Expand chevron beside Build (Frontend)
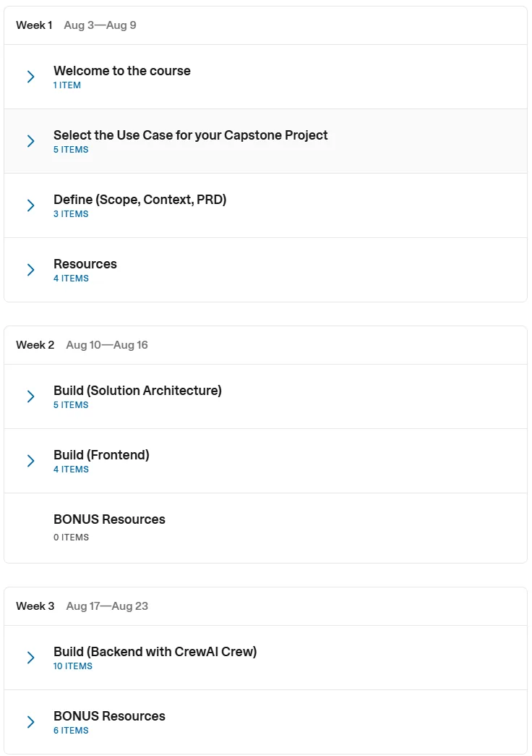The height and width of the screenshot is (756, 532). (30, 461)
